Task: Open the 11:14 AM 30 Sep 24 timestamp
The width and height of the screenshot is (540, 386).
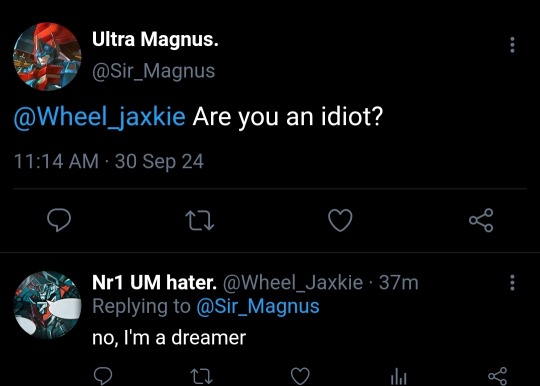Action: (109, 161)
